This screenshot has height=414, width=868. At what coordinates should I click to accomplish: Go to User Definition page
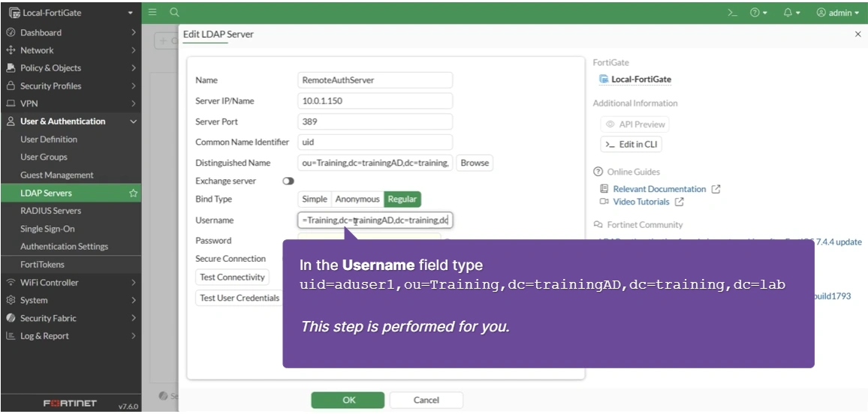49,139
